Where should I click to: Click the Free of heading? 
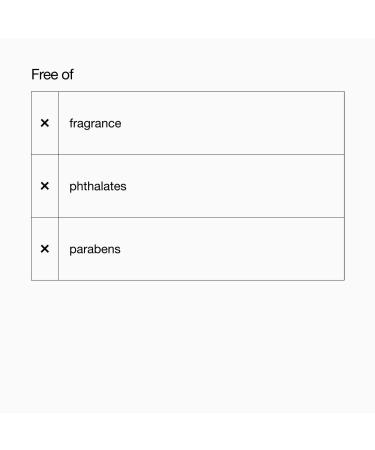pos(52,74)
